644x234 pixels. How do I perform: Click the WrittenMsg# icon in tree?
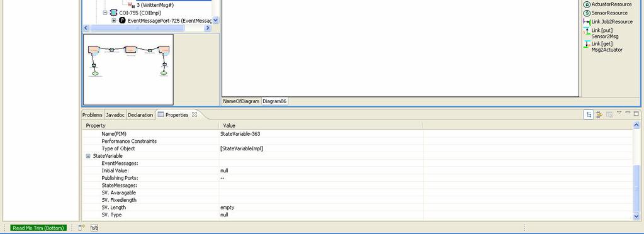pyautogui.click(x=131, y=5)
